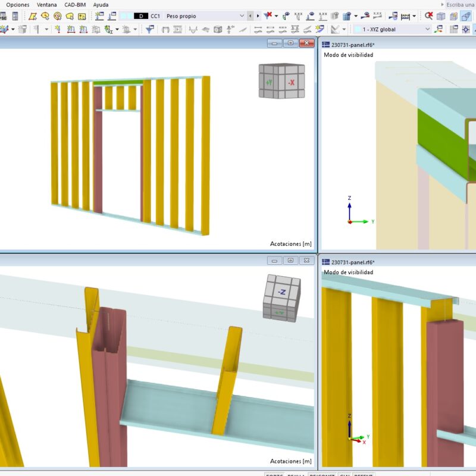Expand dropdown beside the blue surface icon
Viewport: 476px width, 476px height.
12,29
